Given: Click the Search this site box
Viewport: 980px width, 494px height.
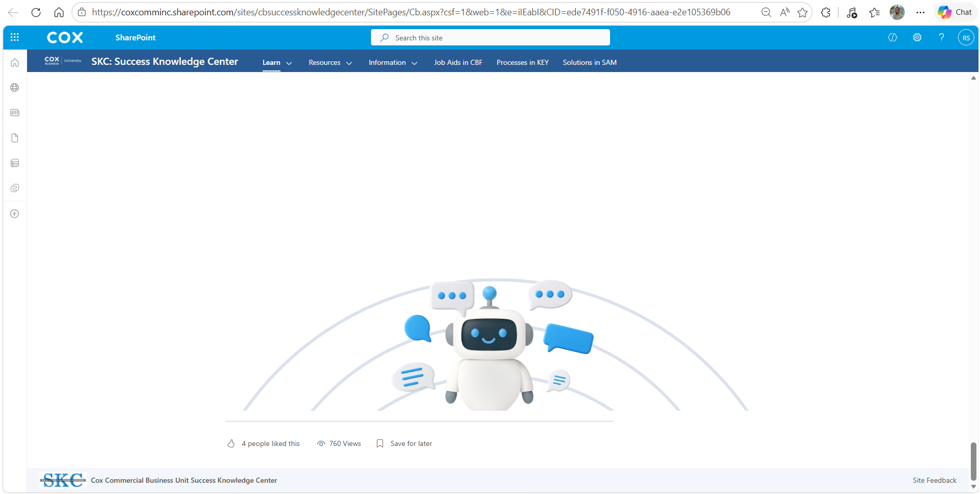Looking at the screenshot, I should point(491,37).
